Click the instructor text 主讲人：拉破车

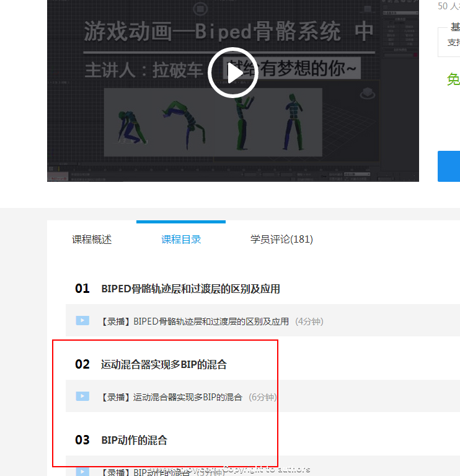pyautogui.click(x=144, y=70)
